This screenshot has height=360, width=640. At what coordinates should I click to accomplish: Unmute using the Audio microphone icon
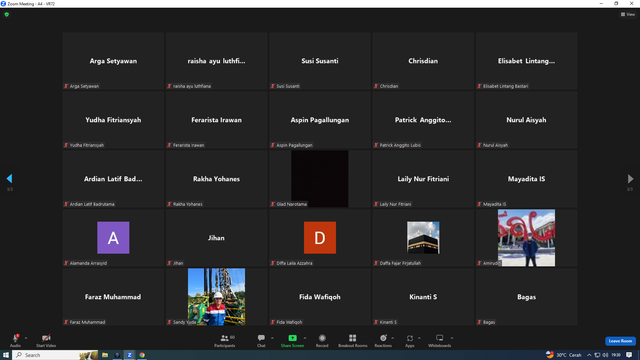[x=16, y=338]
